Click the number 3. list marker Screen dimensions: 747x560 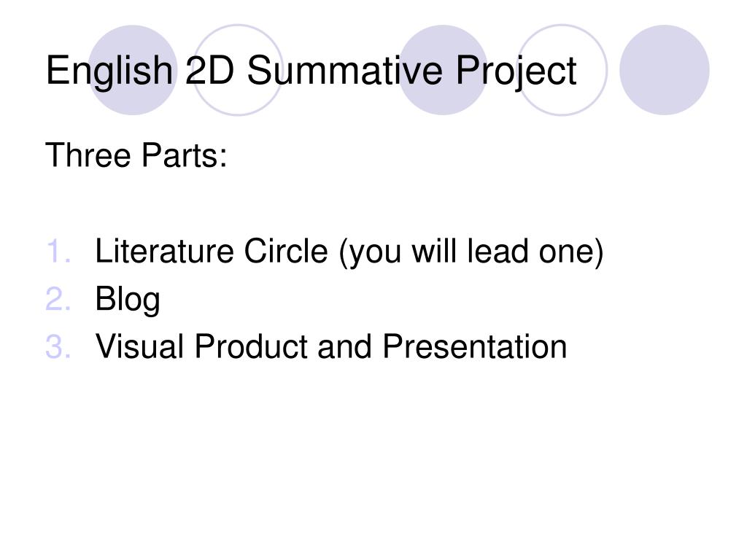click(58, 346)
